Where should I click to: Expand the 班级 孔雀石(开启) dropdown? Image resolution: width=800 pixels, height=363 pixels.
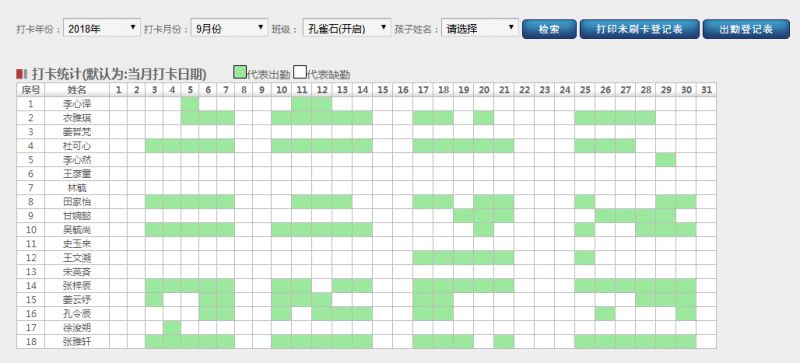[x=347, y=29]
